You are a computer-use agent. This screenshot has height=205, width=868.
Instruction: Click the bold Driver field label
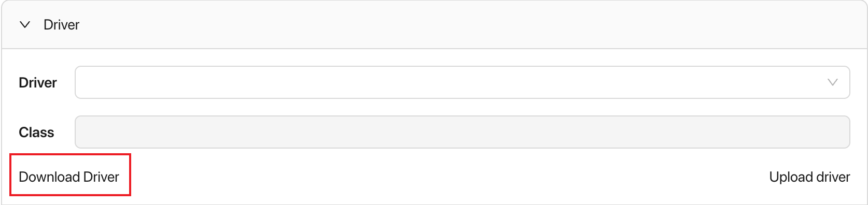[38, 83]
